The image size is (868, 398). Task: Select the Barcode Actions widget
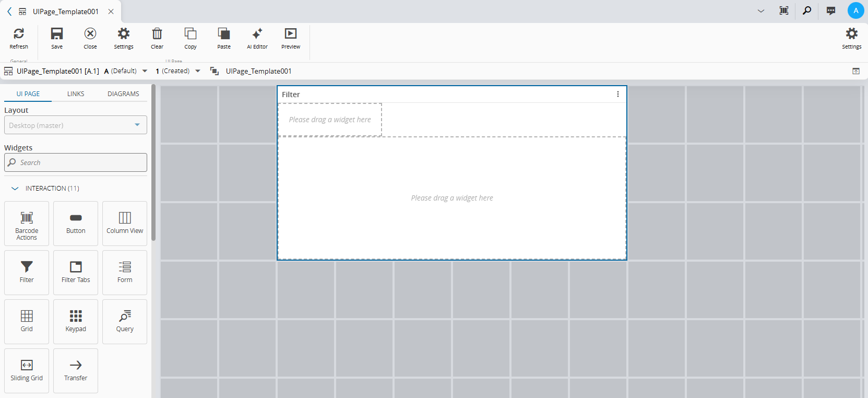[27, 224]
